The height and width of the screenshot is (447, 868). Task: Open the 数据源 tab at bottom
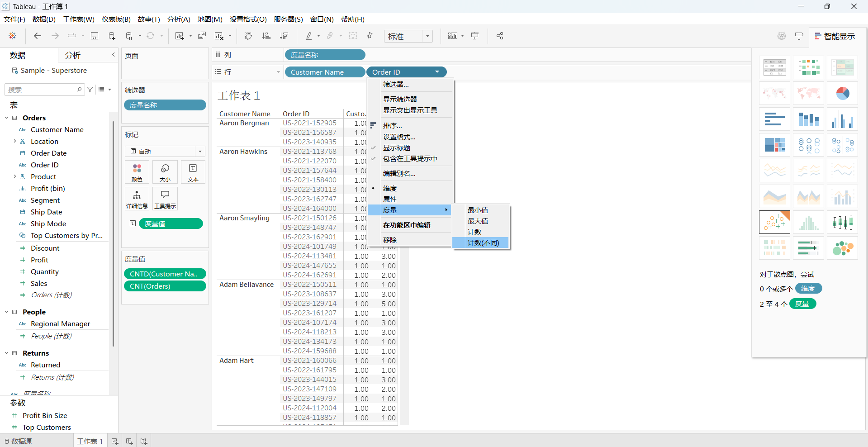coord(18,441)
